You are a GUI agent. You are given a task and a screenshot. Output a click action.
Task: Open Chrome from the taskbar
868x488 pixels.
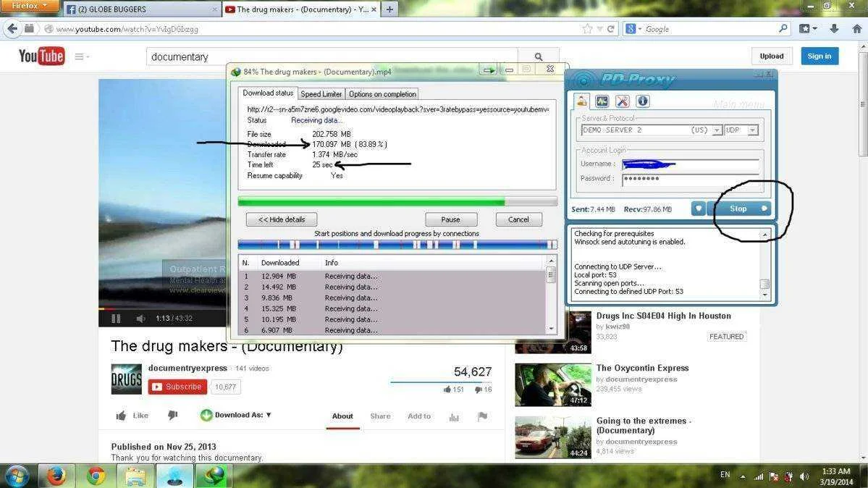[96, 476]
